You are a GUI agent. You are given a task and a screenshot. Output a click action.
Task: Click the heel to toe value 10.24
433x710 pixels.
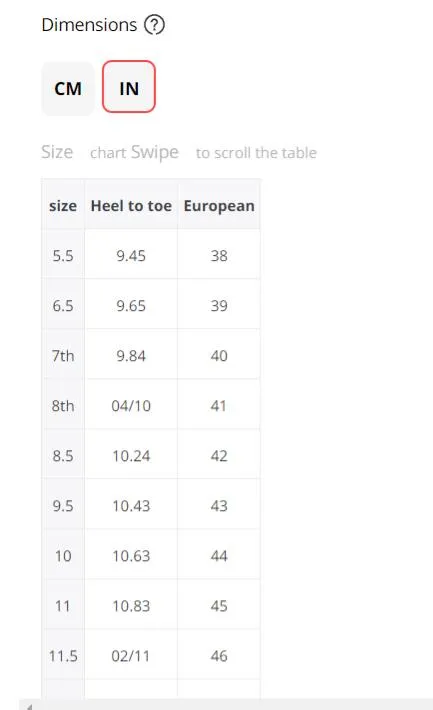pyautogui.click(x=131, y=456)
